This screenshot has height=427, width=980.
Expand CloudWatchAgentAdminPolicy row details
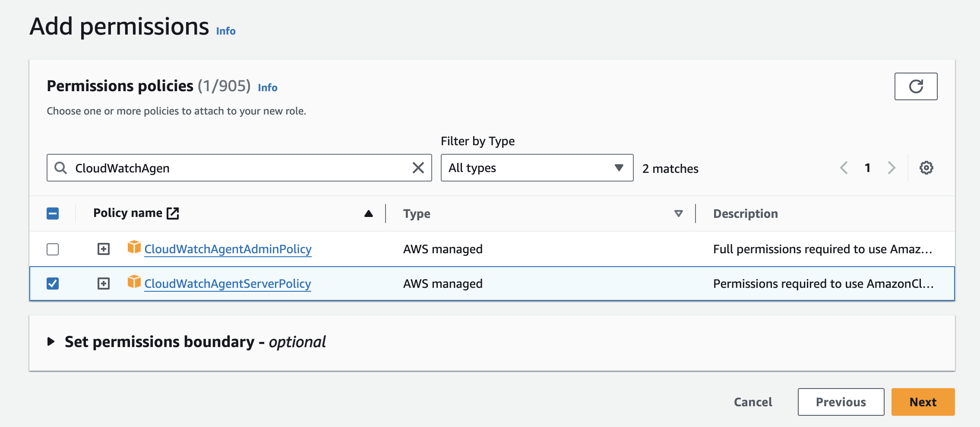click(x=104, y=249)
